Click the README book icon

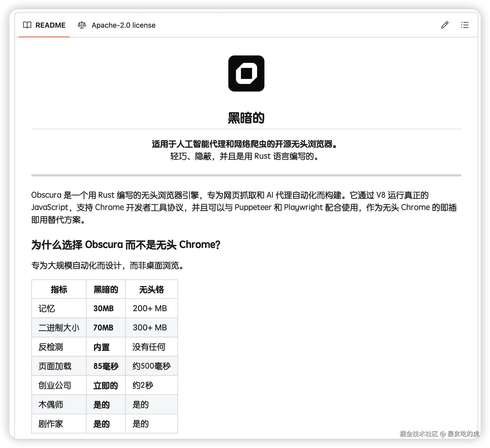click(27, 25)
